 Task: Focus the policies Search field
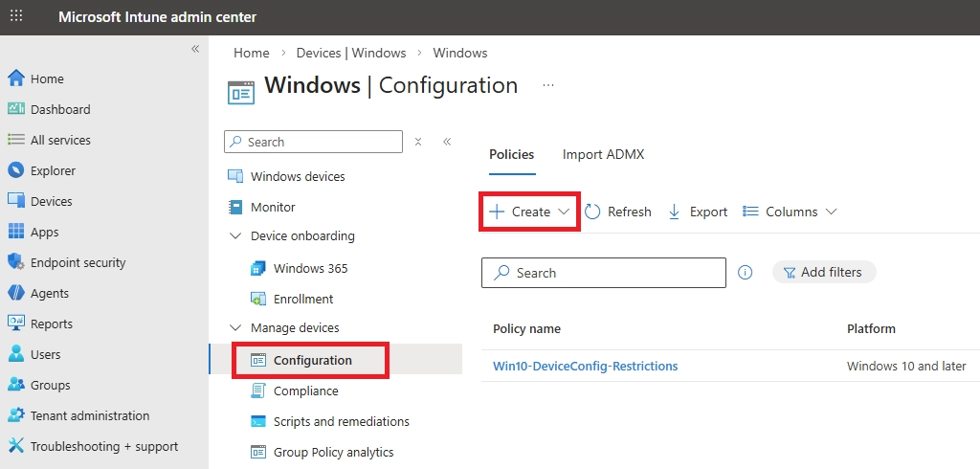point(604,273)
